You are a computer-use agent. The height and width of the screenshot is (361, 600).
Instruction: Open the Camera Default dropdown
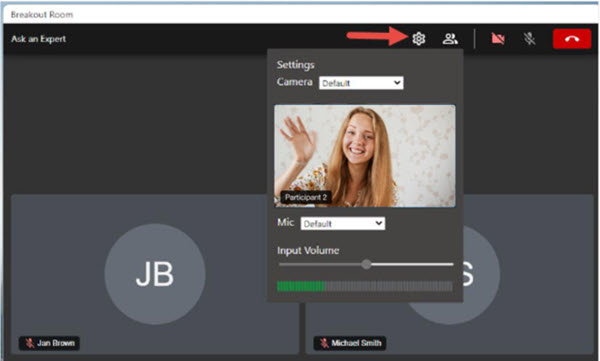361,83
